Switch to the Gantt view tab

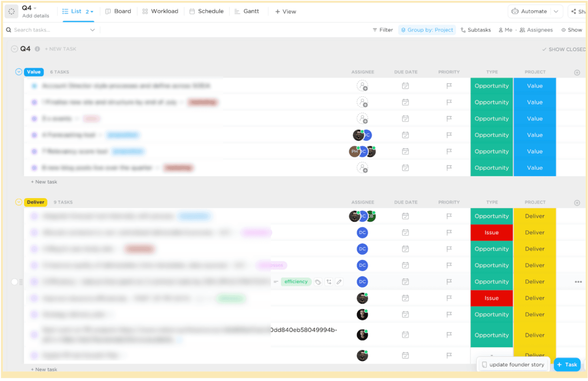pos(247,11)
